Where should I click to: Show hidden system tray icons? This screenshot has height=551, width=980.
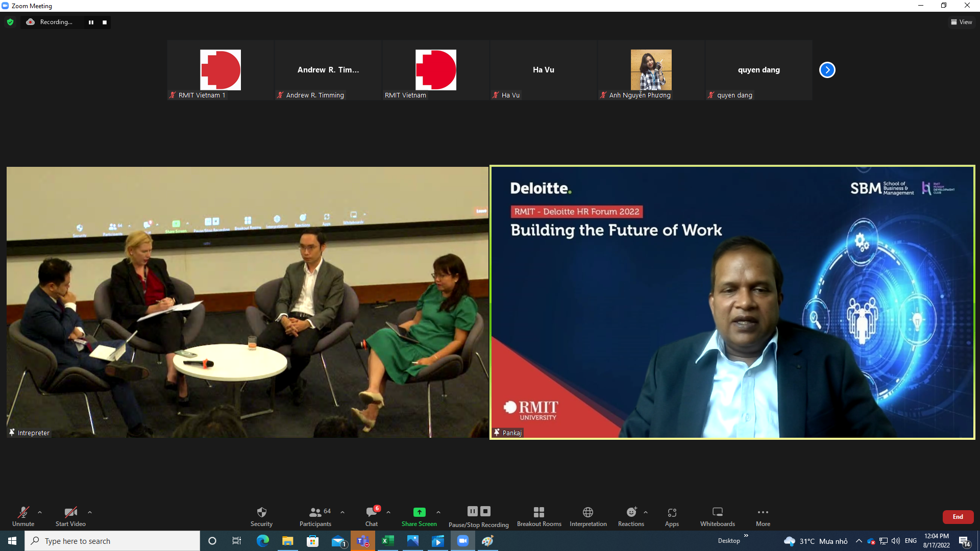click(x=859, y=541)
